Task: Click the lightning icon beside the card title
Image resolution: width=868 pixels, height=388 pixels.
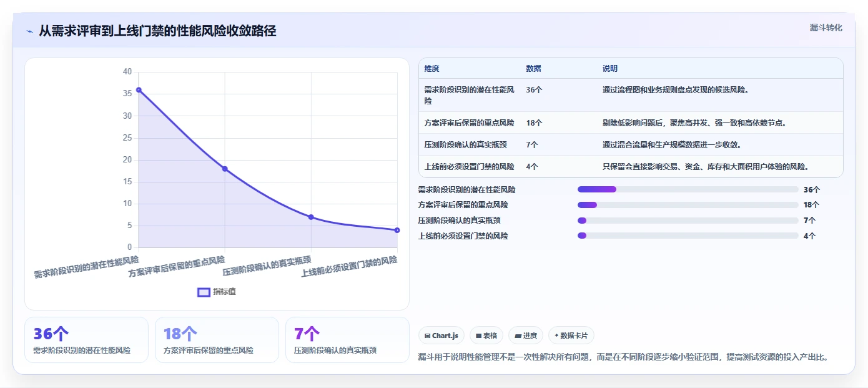Action: coord(29,31)
